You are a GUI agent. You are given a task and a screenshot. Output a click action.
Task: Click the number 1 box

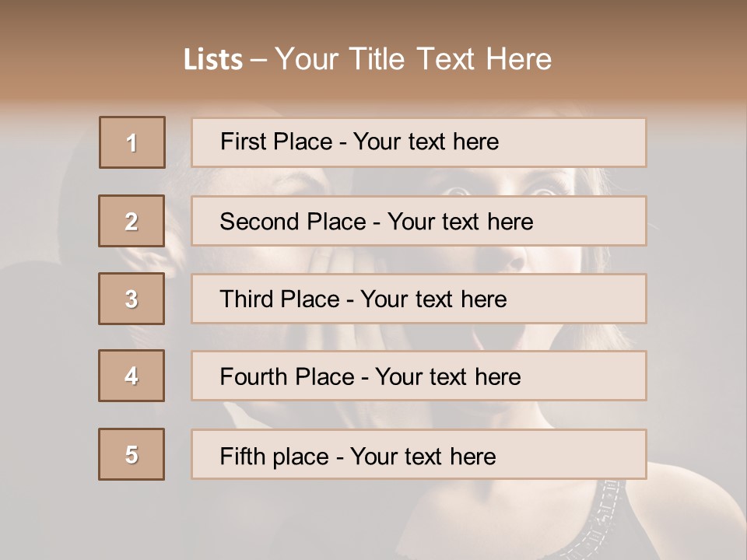click(x=132, y=142)
